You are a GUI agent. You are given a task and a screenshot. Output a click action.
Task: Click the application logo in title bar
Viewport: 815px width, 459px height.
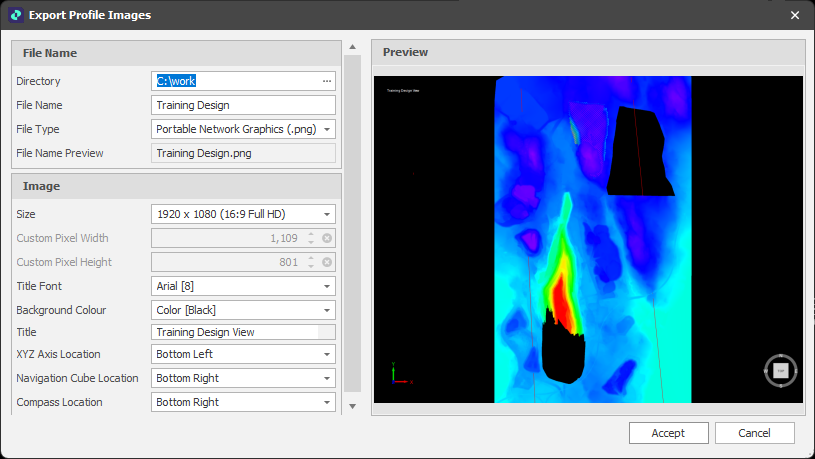click(15, 15)
